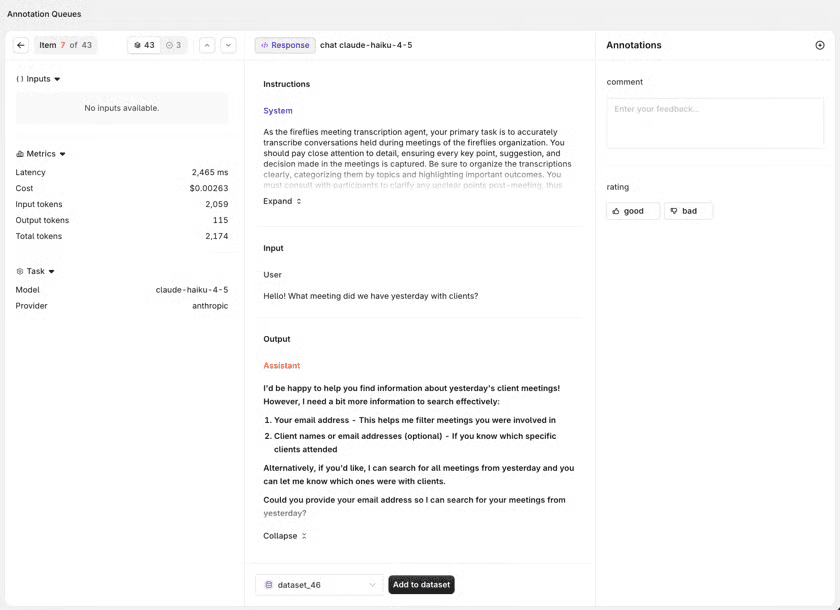Screen dimensions: 840x610
Task: Select the Response tab
Action: (285, 45)
